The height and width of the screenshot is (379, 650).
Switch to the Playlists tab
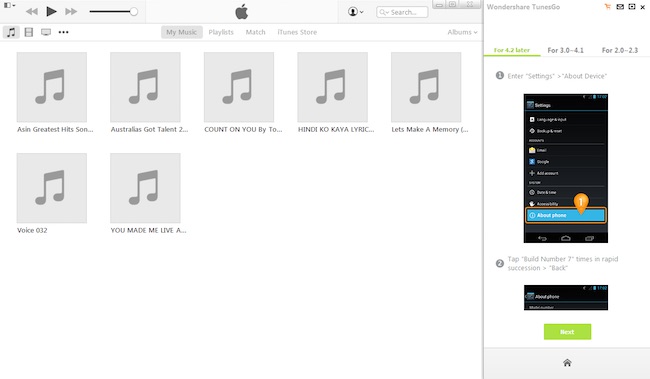point(221,32)
